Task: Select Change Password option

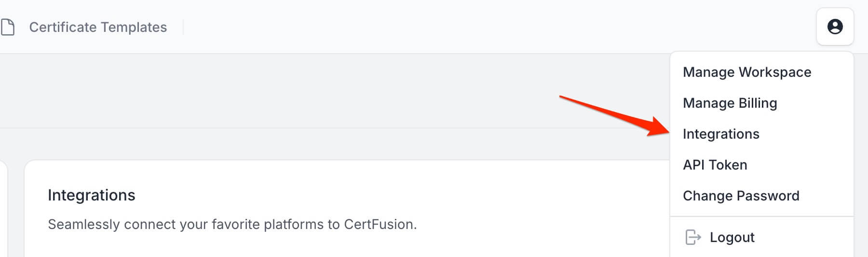Action: coord(741,196)
